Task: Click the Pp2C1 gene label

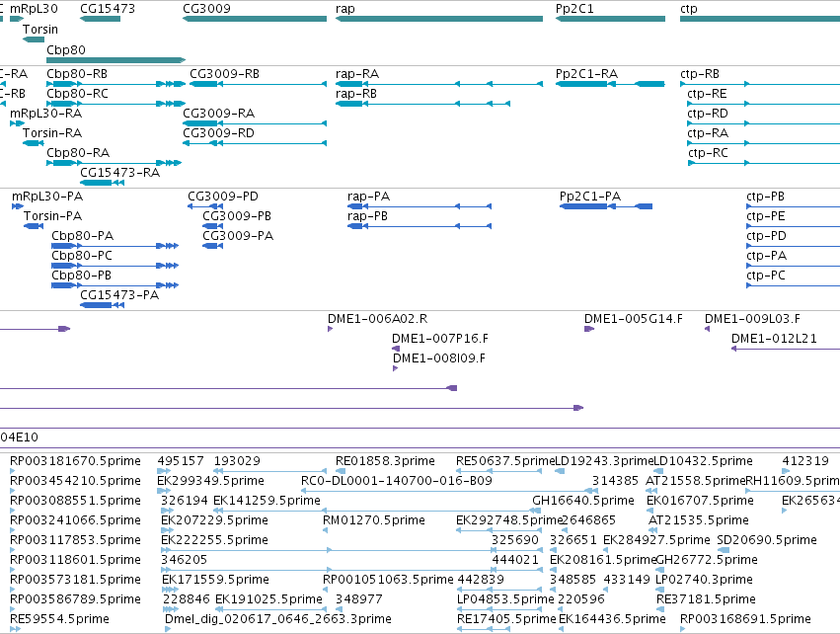Action: coord(574,9)
